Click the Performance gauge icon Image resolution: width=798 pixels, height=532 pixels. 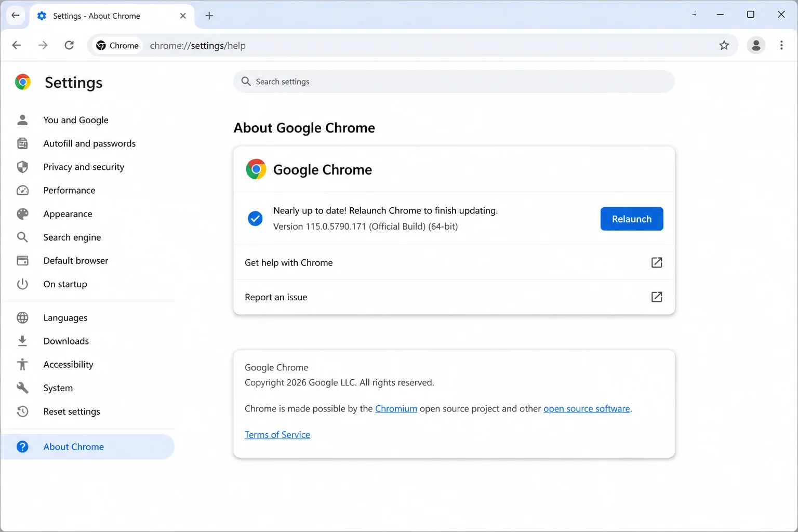point(22,190)
